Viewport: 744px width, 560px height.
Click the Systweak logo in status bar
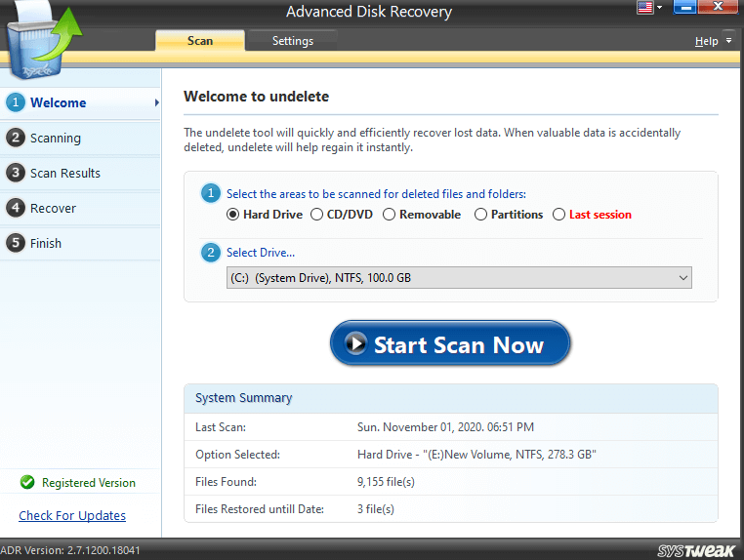pos(696,550)
